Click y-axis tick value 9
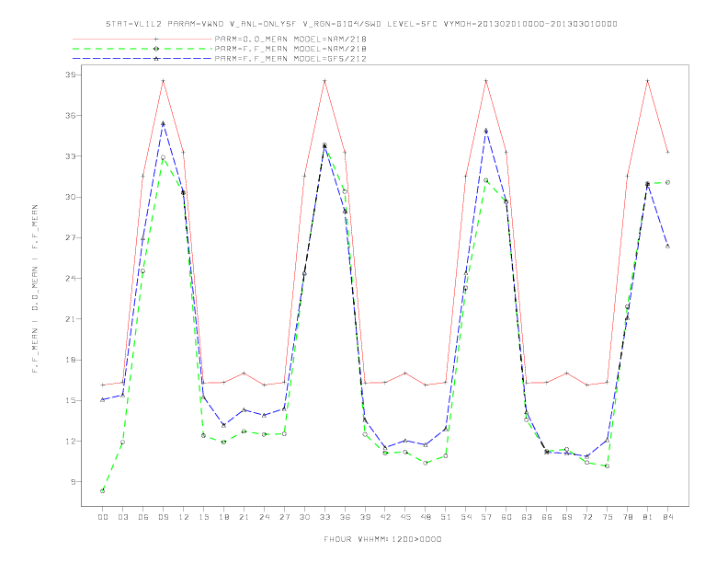The height and width of the screenshot is (563, 728). click(73, 482)
